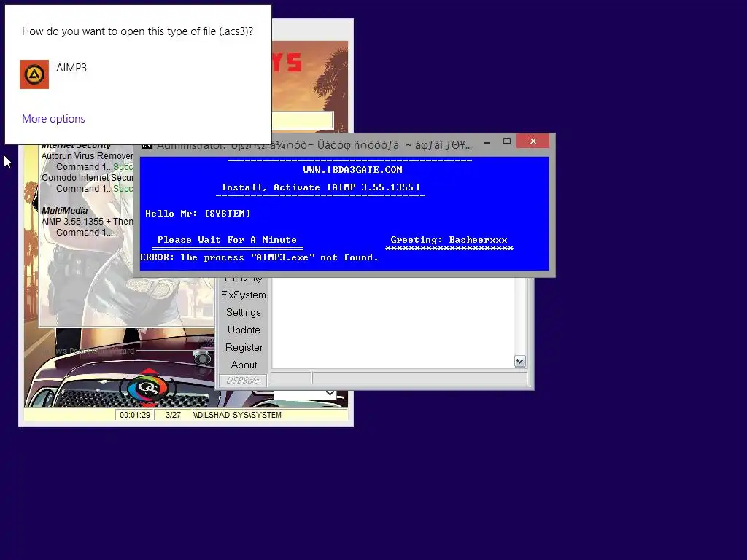
Task: Maximize the Administrator command prompt window
Action: coord(507,141)
